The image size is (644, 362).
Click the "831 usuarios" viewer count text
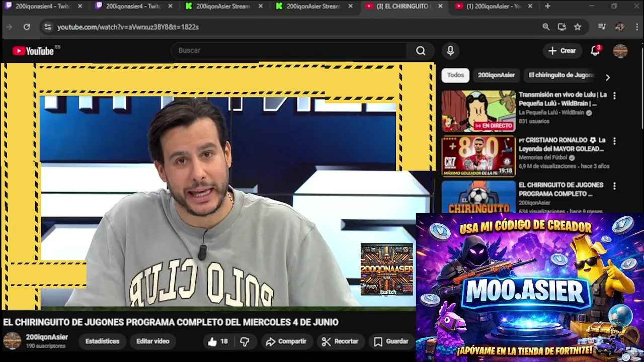pos(534,121)
